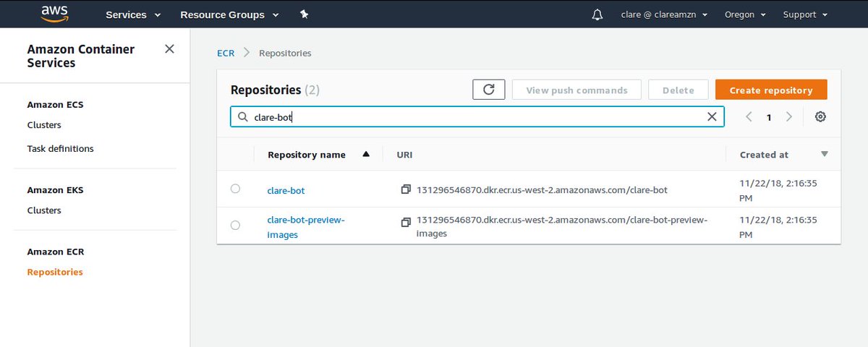The image size is (868, 347).
Task: Go to next page of repositories
Action: [x=789, y=116]
